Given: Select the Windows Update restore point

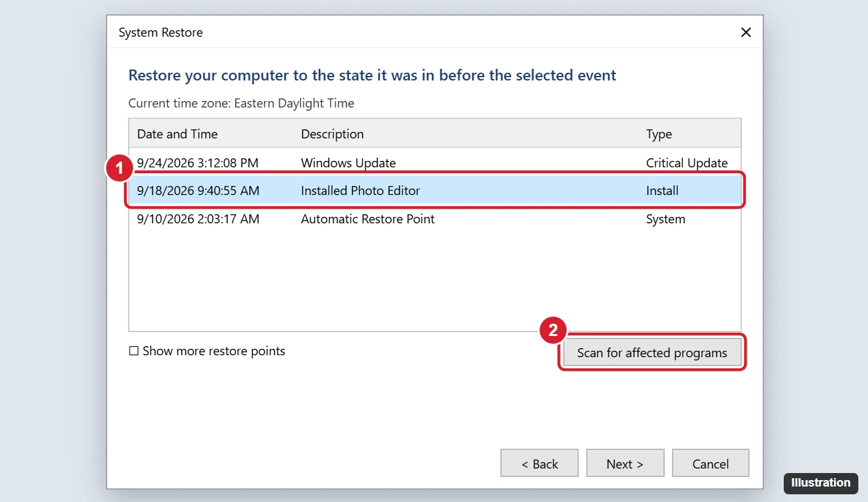Looking at the screenshot, I should point(435,163).
